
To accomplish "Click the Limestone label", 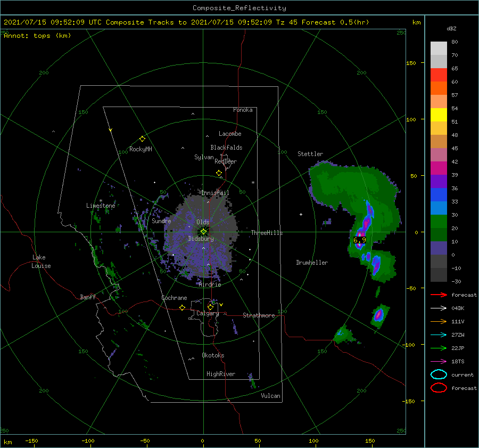I will (x=101, y=206).
